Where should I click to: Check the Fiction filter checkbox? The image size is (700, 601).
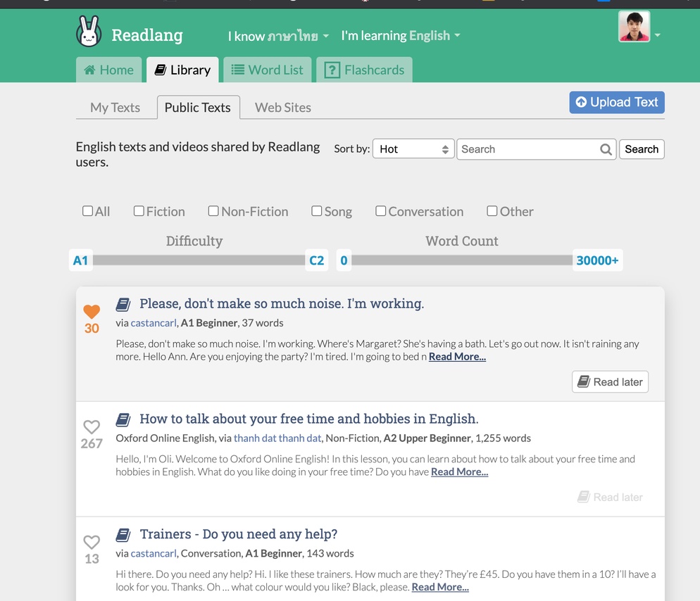click(x=139, y=210)
